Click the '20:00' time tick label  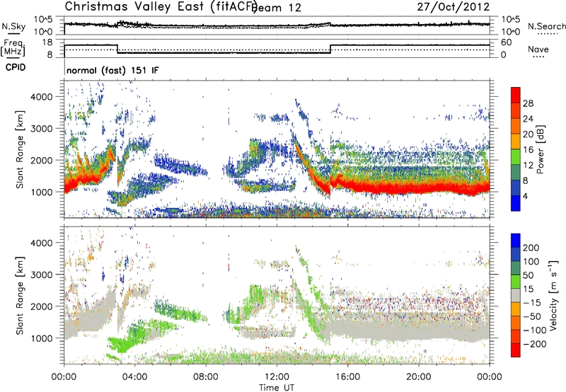coord(418,377)
